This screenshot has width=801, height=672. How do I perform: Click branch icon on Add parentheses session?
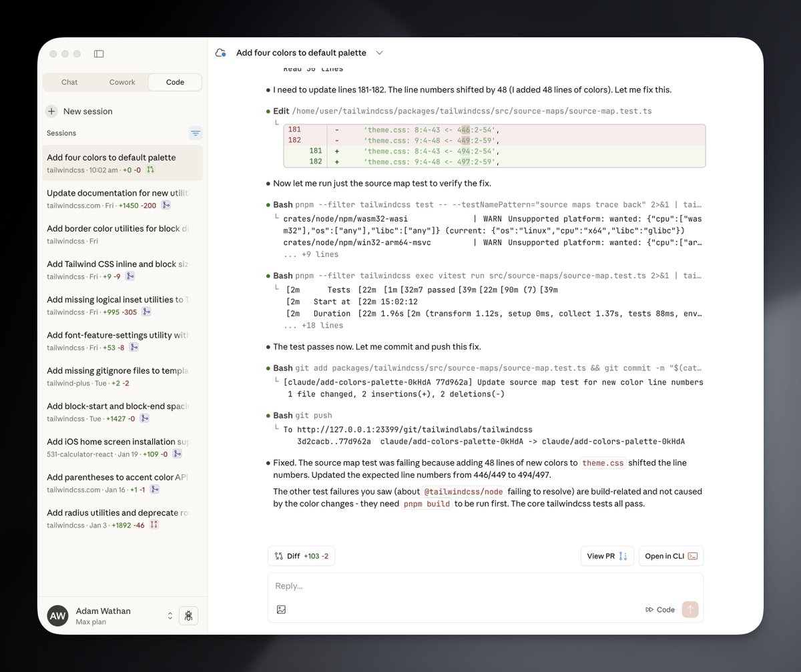pos(154,489)
